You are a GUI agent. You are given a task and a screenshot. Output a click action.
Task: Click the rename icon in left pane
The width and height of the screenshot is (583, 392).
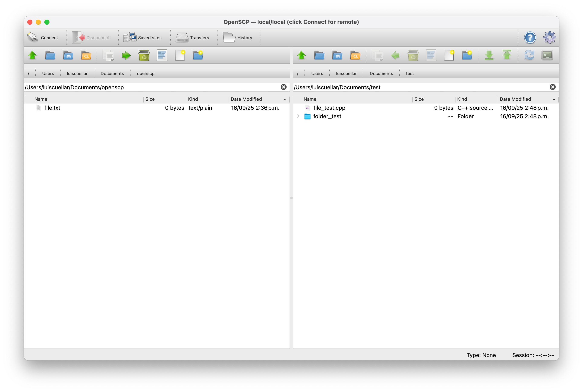click(162, 55)
